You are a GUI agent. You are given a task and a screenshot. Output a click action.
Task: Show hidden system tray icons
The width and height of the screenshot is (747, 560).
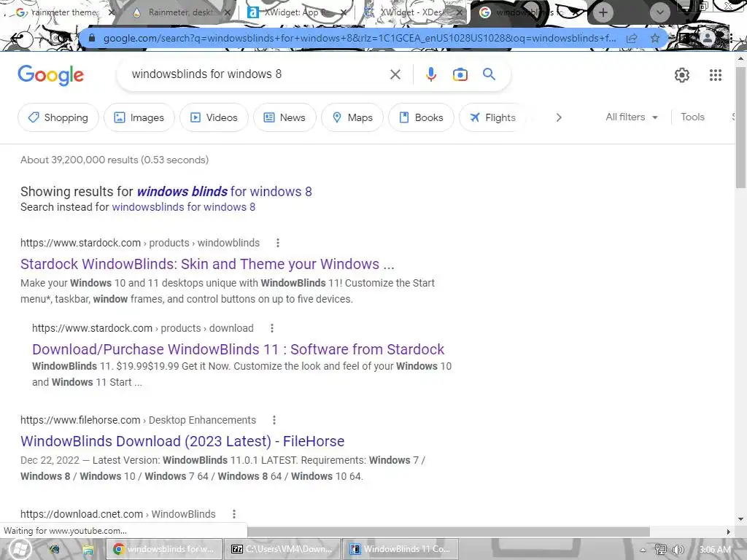643,550
